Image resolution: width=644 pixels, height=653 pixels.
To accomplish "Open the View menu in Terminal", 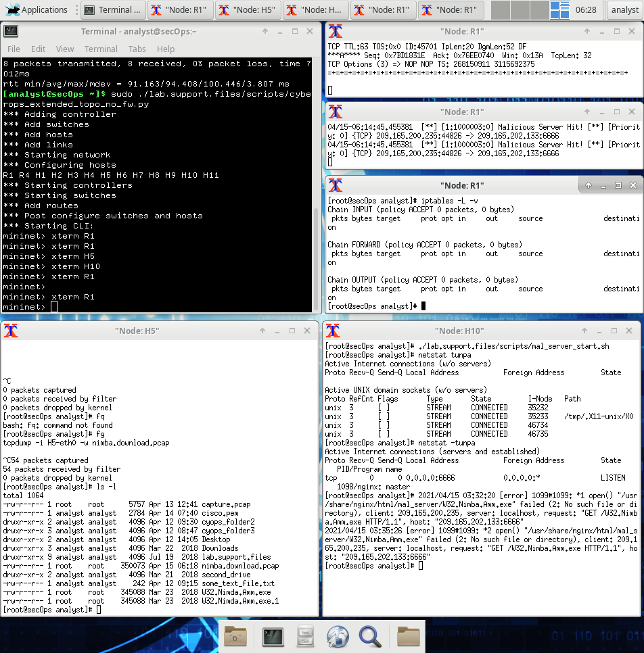I will 65,49.
